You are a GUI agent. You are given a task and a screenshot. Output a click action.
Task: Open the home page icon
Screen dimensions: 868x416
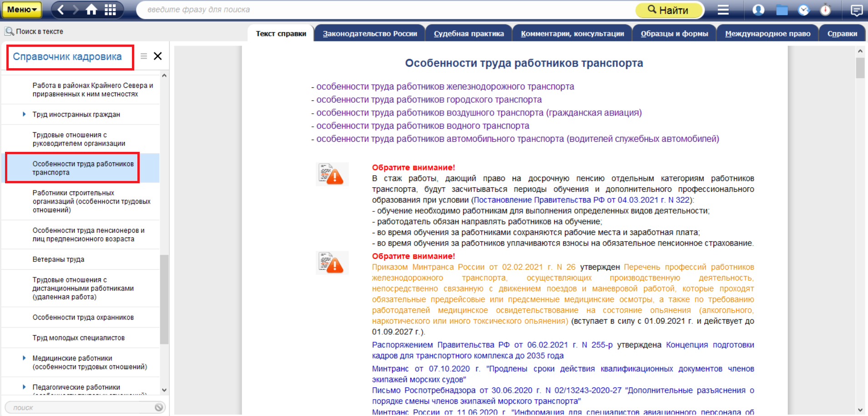click(x=91, y=10)
